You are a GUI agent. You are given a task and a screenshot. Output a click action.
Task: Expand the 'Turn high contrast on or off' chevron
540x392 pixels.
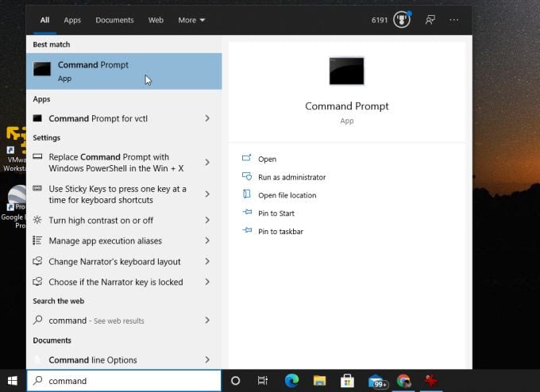pyautogui.click(x=207, y=220)
